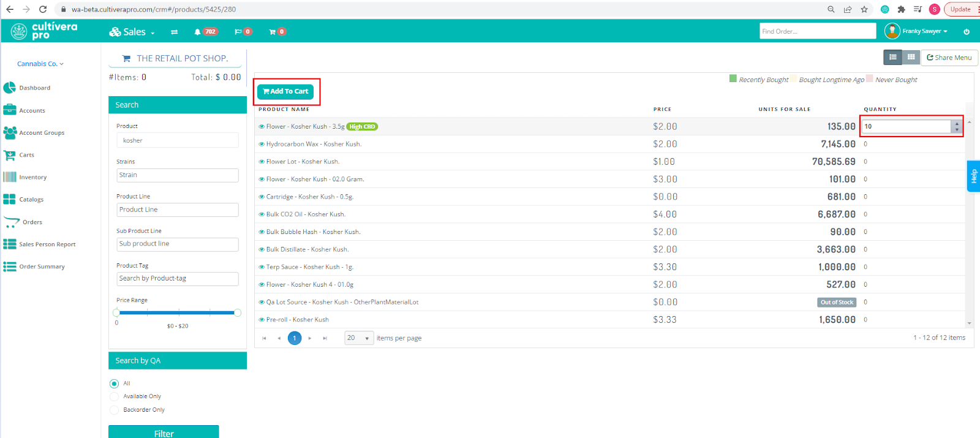Go to previous results page arrow
The width and height of the screenshot is (980, 438).
click(279, 338)
